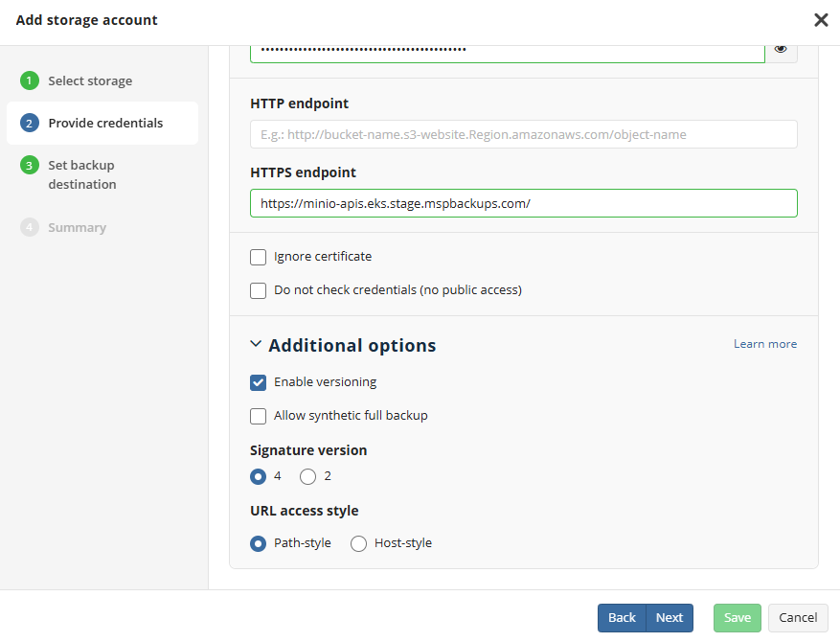The height and width of the screenshot is (642, 840).
Task: Select signature version 2
Action: tap(308, 476)
